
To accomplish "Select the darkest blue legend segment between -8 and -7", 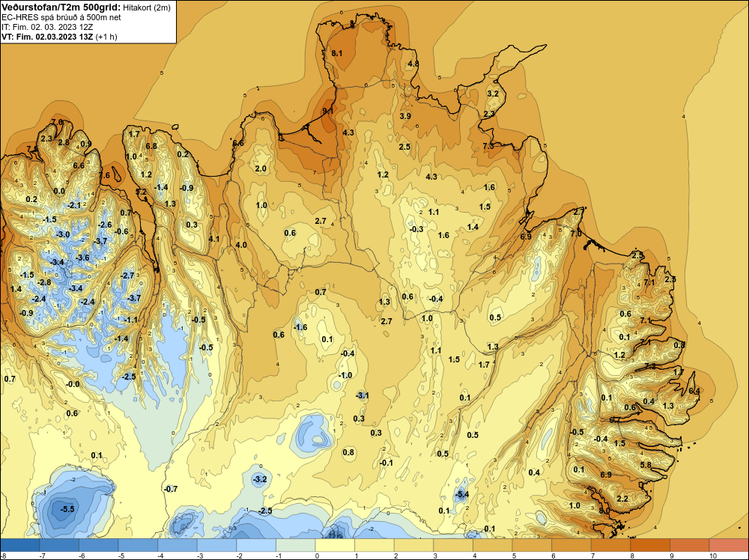I will click(x=20, y=545).
